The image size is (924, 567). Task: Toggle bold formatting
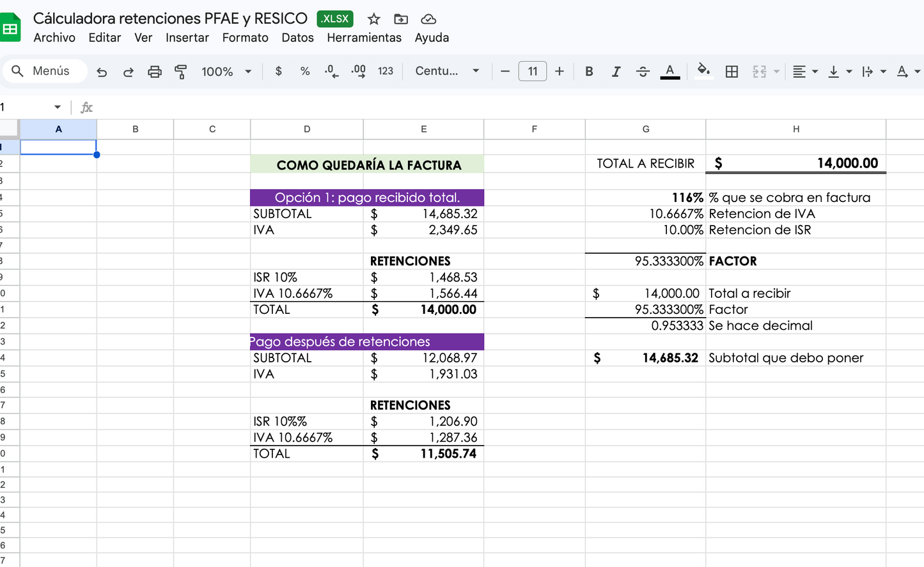(x=589, y=72)
